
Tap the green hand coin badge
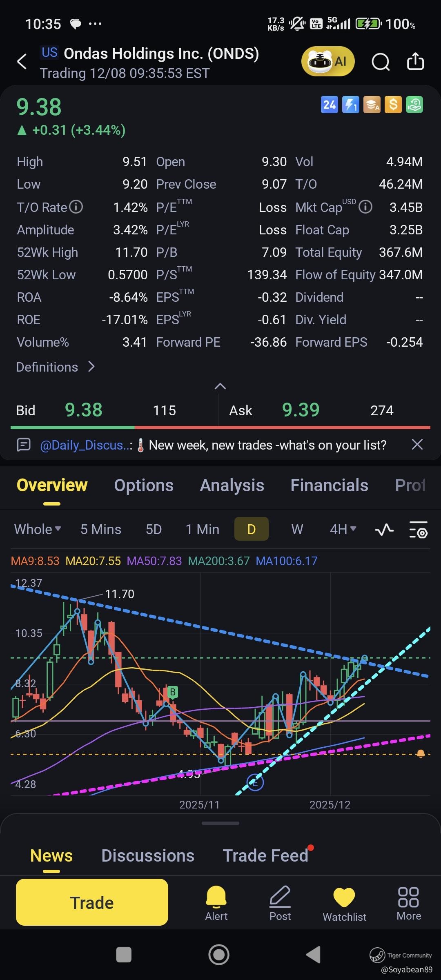click(414, 105)
